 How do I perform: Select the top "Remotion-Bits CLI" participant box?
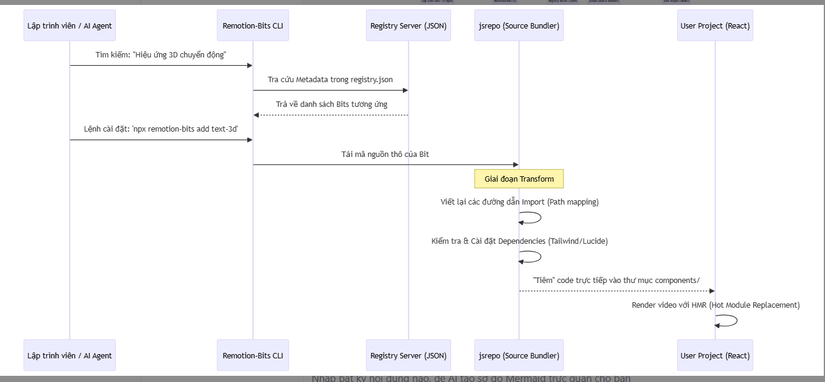253,25
